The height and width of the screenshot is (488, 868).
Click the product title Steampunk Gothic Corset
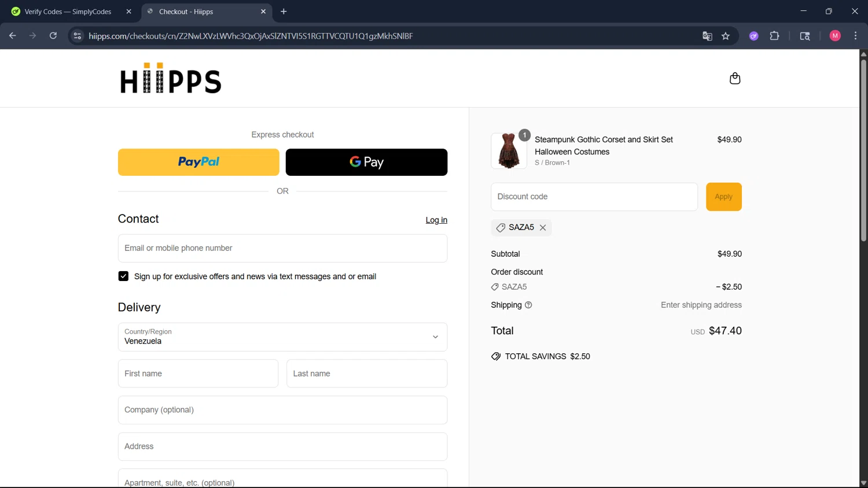click(x=604, y=146)
